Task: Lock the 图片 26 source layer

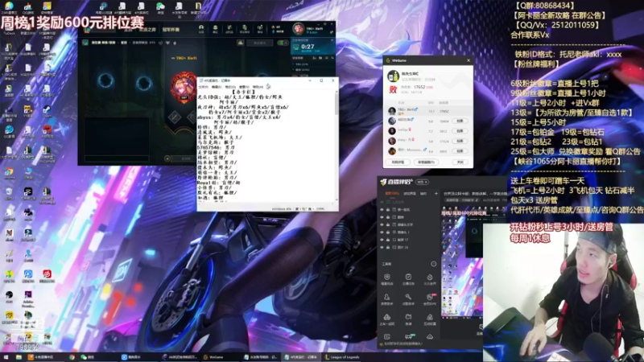Action: pyautogui.click(x=388, y=247)
